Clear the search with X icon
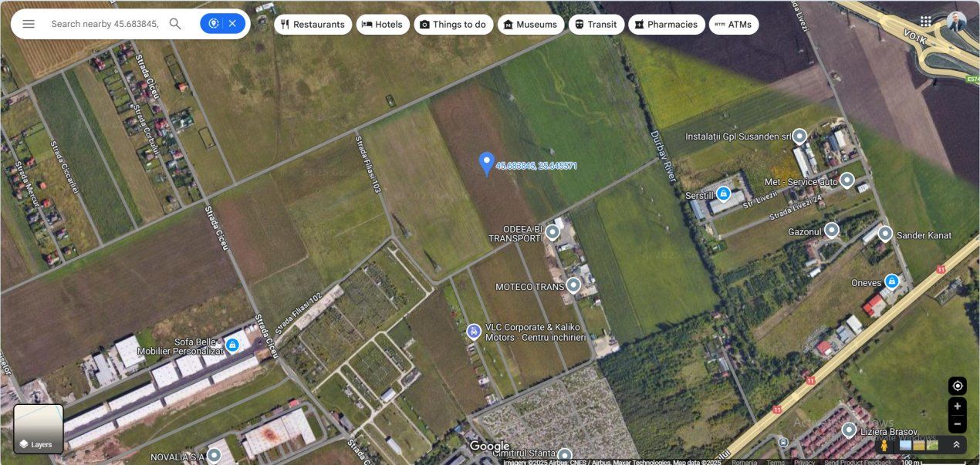 click(x=232, y=24)
